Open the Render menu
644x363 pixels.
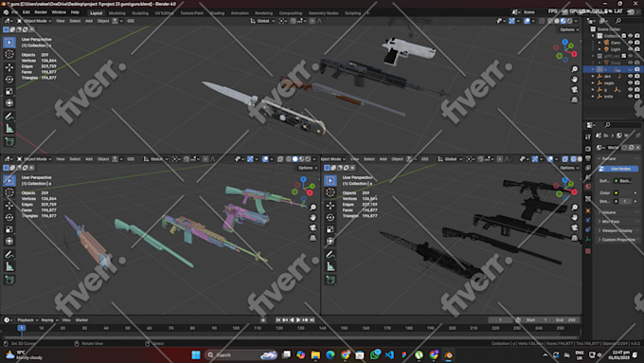41,12
